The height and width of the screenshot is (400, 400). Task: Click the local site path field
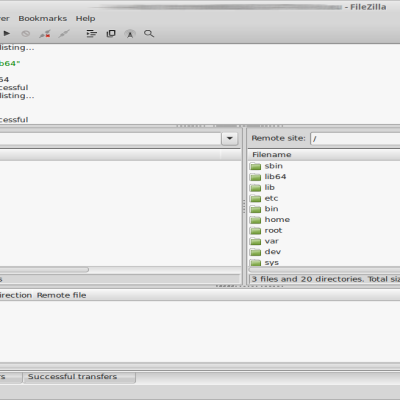pos(110,138)
